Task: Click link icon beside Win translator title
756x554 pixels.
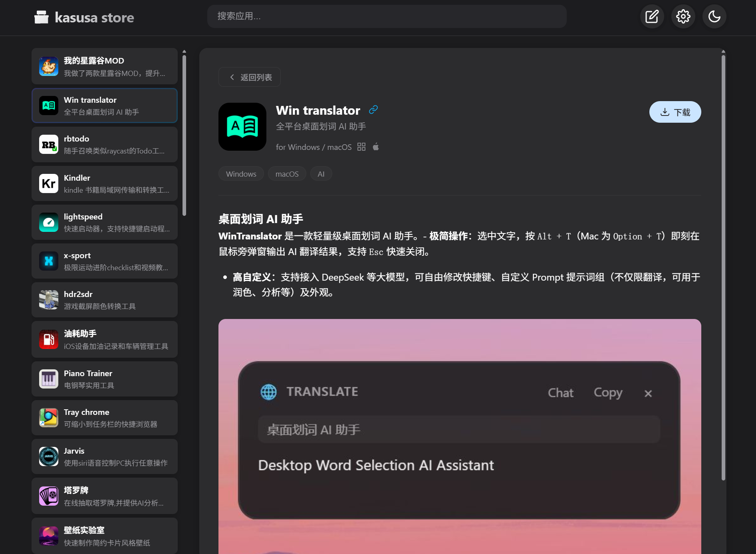Action: [373, 110]
